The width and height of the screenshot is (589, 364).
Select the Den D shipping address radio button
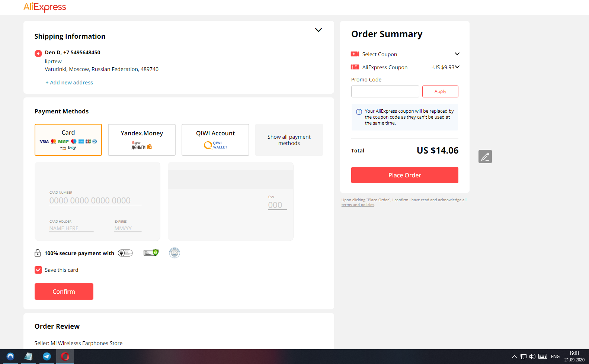pos(38,54)
